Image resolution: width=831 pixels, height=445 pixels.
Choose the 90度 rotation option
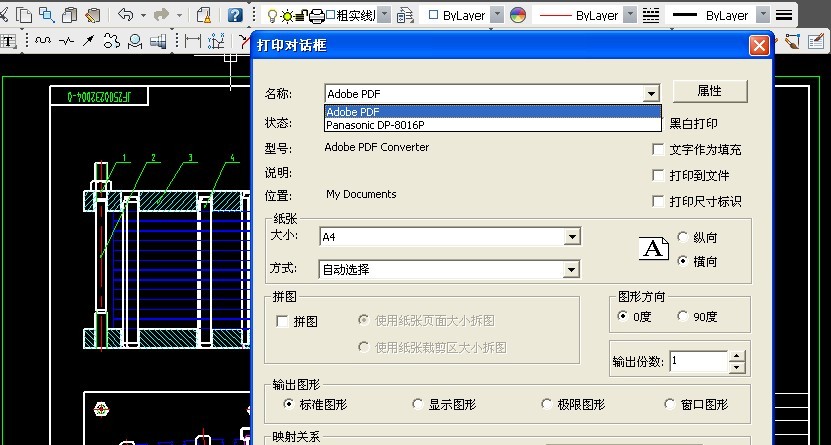click(x=684, y=317)
